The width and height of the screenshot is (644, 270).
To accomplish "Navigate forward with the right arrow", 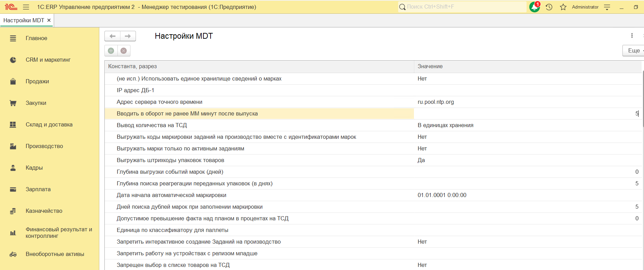I will click(128, 36).
